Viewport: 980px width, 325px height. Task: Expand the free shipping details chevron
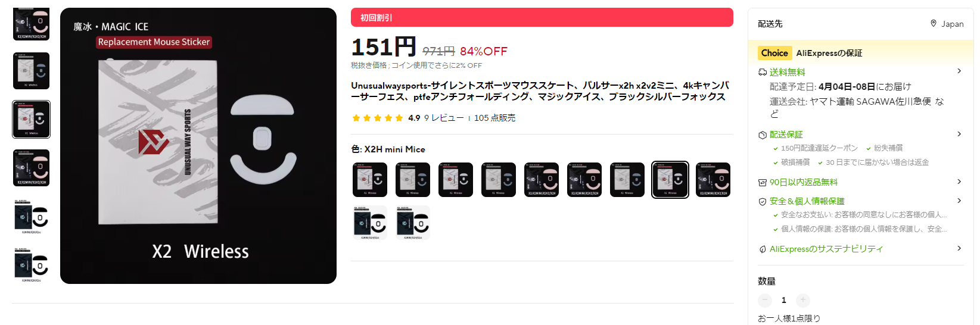959,71
